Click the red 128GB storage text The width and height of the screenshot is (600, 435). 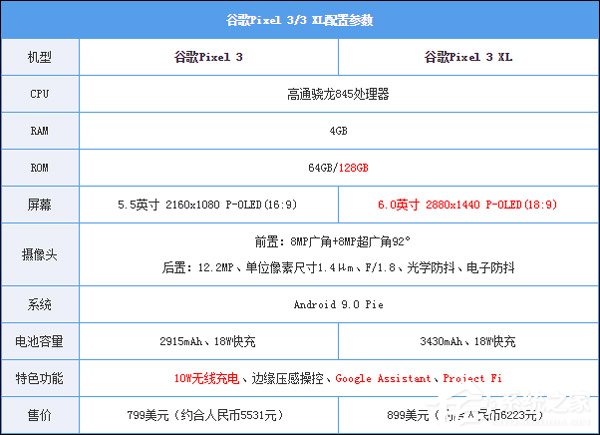[x=354, y=166]
